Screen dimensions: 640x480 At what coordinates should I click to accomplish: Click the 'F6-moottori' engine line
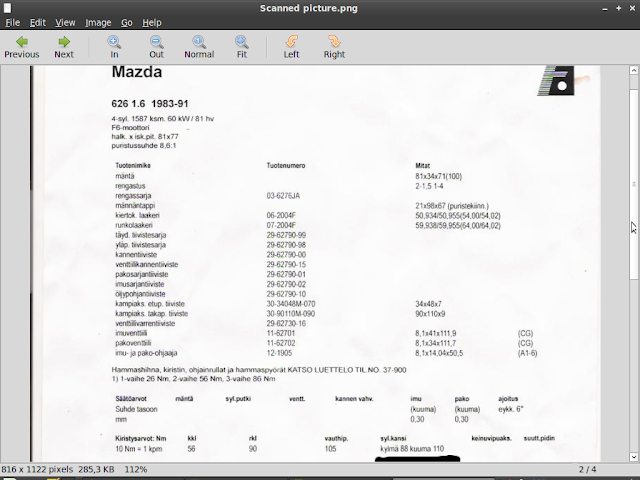(x=130, y=128)
